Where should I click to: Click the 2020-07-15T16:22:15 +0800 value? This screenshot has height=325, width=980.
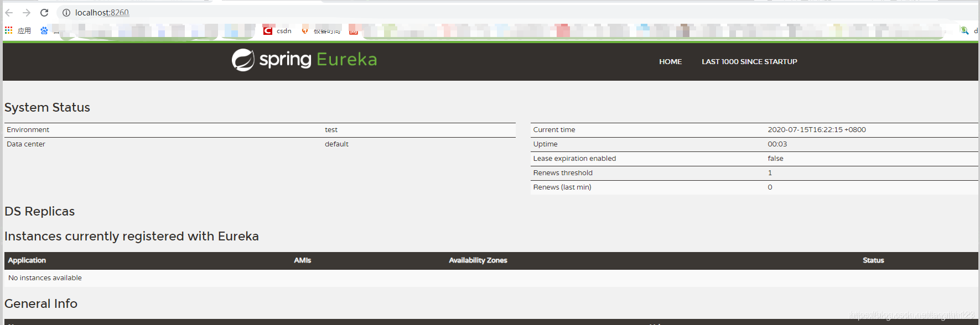(817, 130)
